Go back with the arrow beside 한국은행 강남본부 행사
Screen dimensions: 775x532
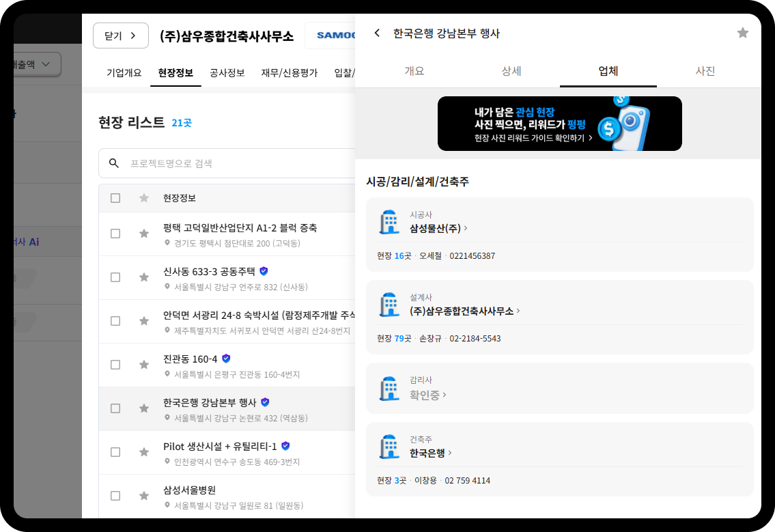pyautogui.click(x=377, y=33)
